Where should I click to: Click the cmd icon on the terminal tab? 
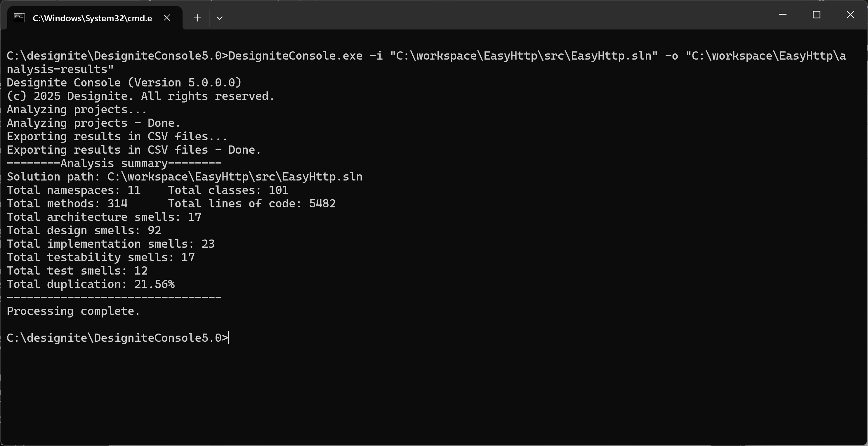pyautogui.click(x=19, y=18)
